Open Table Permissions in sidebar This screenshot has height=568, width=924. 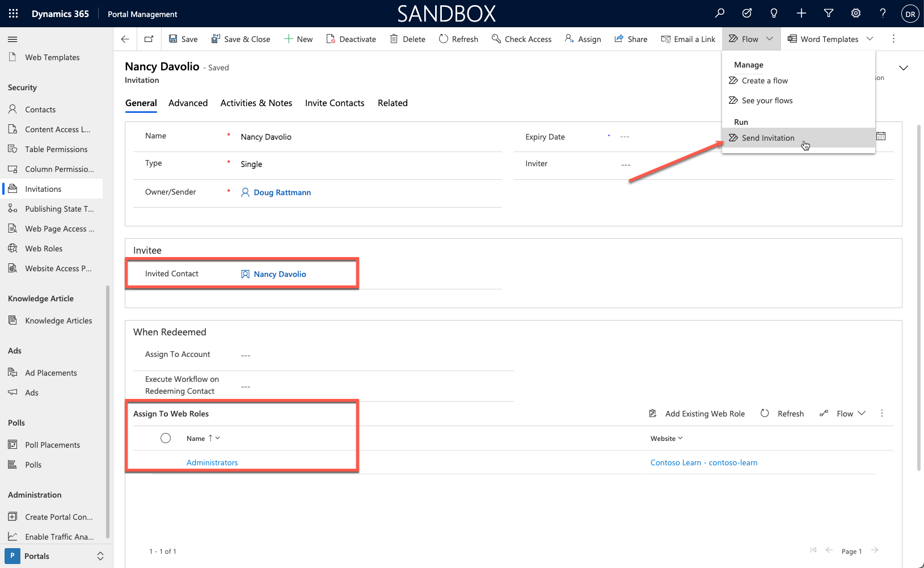56,149
